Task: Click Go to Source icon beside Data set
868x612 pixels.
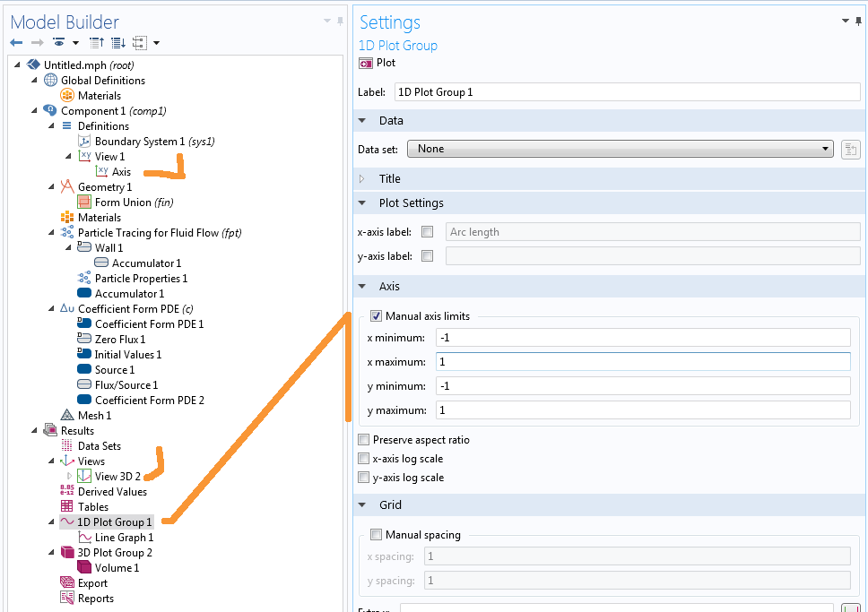Action: click(851, 150)
